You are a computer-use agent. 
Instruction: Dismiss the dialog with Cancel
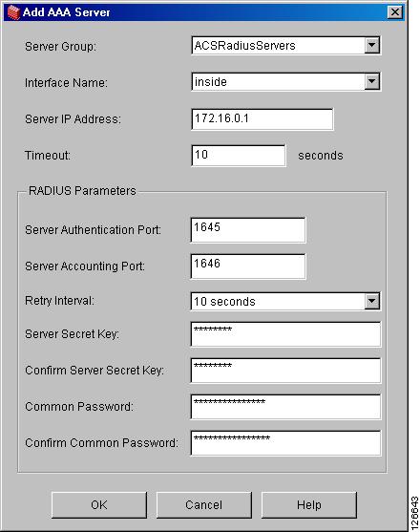coord(203,505)
